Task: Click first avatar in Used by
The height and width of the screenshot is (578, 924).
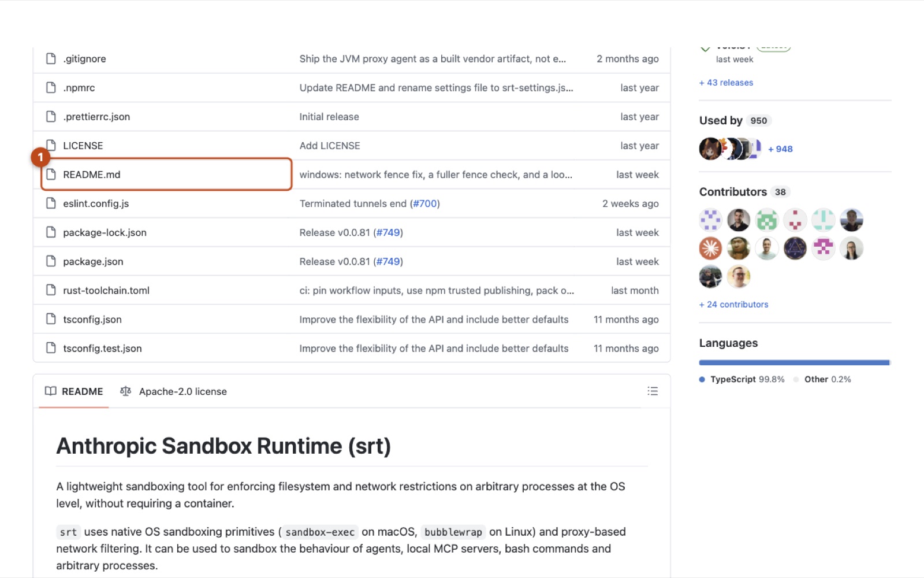Action: (x=710, y=149)
